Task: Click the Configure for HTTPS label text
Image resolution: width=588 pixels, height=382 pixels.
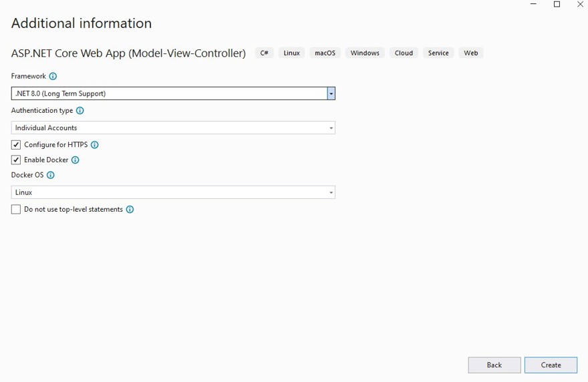Action: (x=56, y=145)
